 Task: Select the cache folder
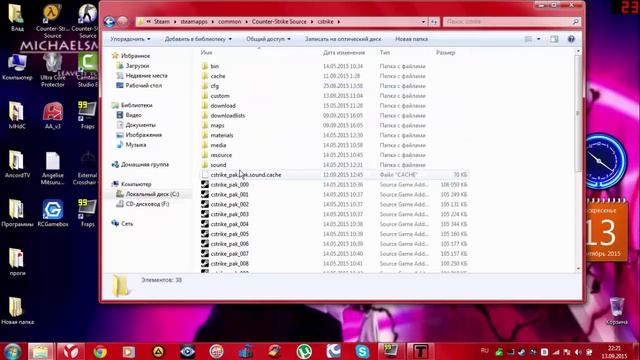click(218, 76)
